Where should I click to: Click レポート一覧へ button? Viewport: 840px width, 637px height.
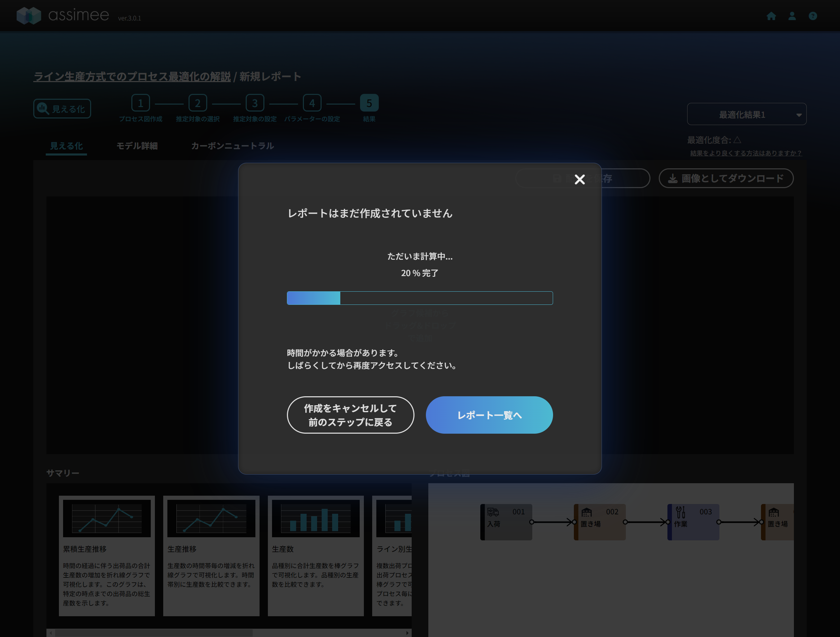pyautogui.click(x=489, y=415)
